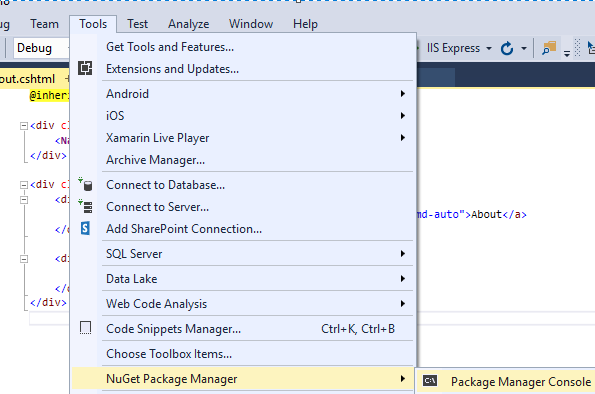Open the Help menu
The image size is (595, 394).
click(x=305, y=24)
